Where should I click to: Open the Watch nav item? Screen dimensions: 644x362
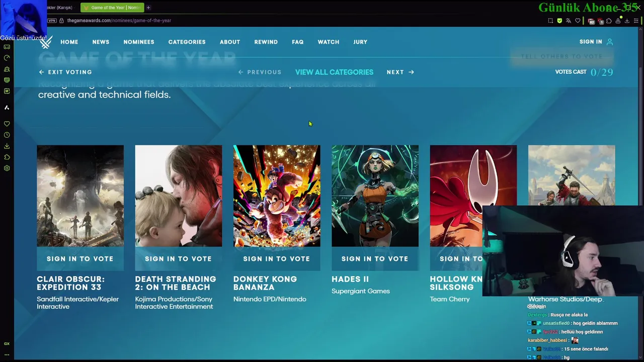328,42
